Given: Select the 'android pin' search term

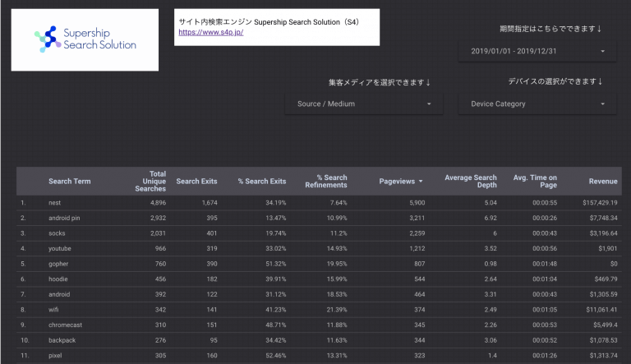Looking at the screenshot, I should 64,218.
